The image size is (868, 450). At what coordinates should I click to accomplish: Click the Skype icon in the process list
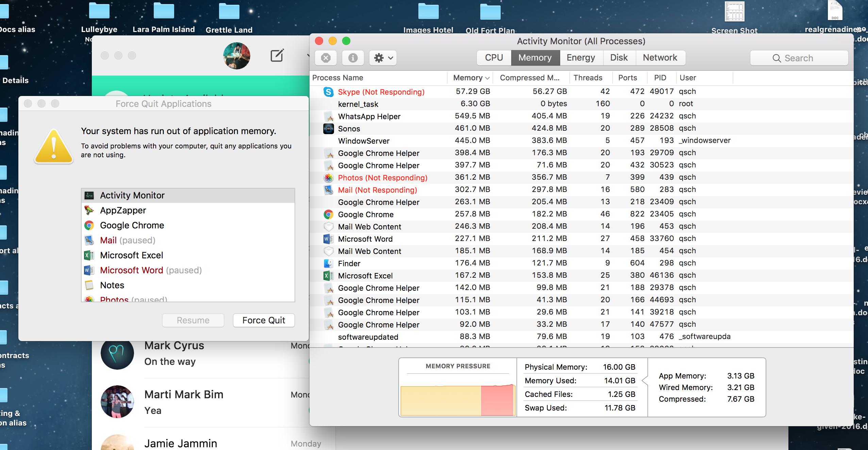328,92
